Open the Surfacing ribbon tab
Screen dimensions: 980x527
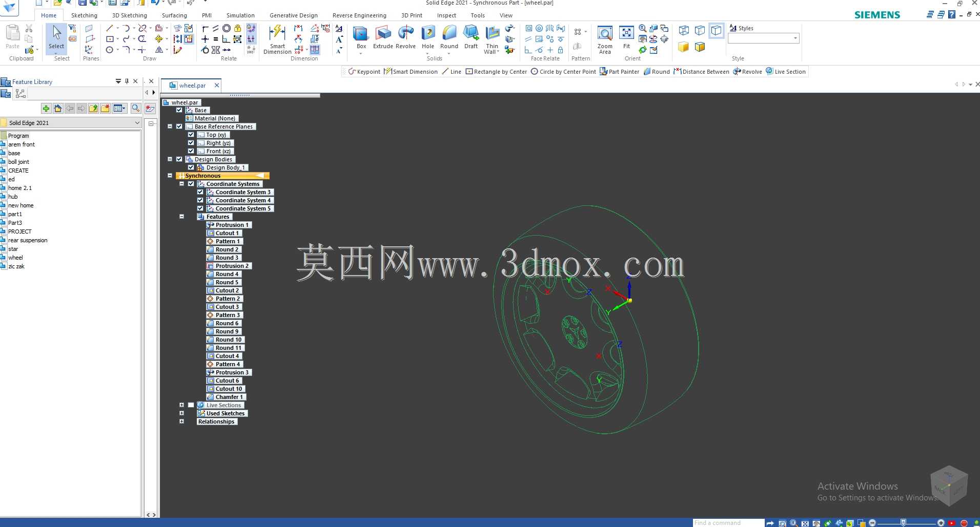pyautogui.click(x=174, y=15)
